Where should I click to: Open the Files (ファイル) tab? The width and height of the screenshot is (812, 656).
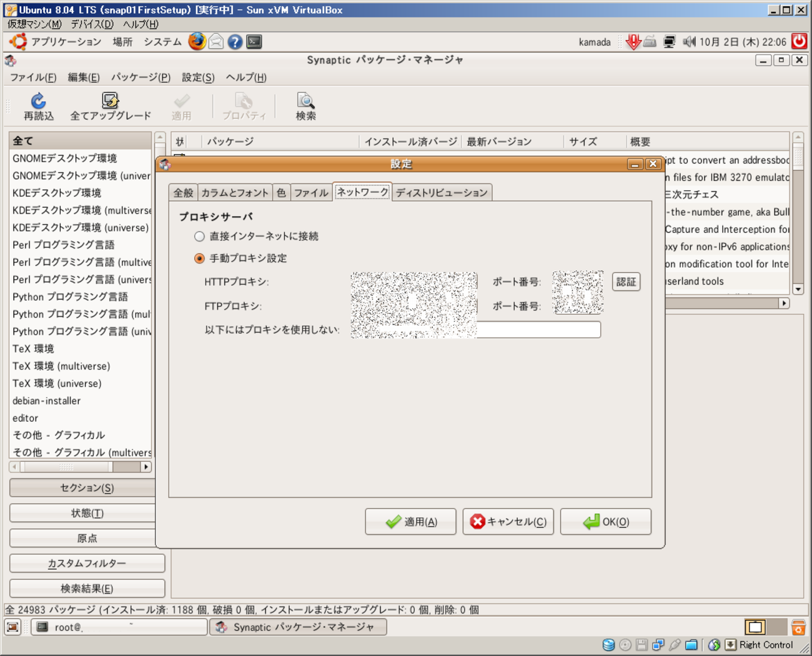[x=311, y=193]
